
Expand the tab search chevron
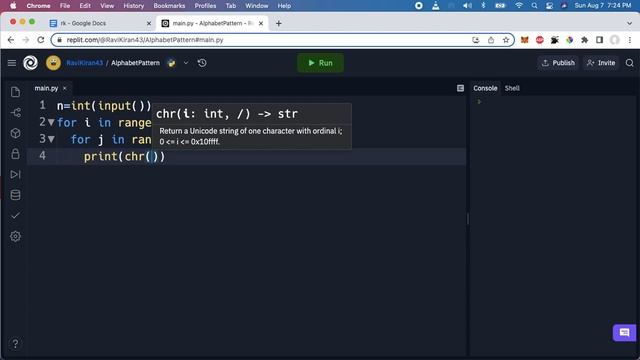[629, 24]
